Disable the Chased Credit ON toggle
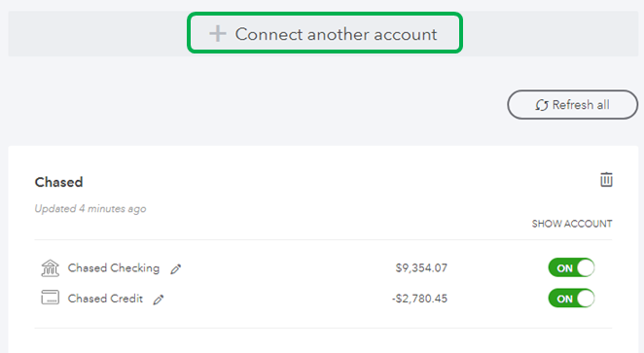644x353 pixels. (571, 299)
